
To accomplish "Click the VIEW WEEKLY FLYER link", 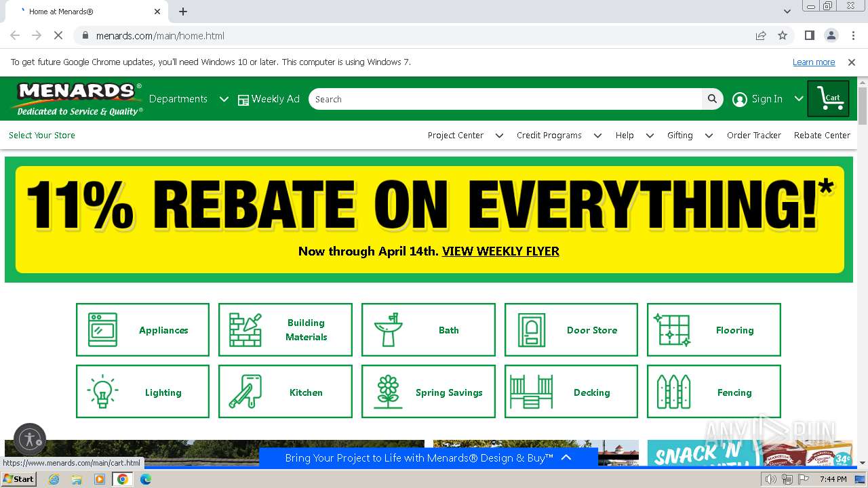I will click(x=500, y=251).
